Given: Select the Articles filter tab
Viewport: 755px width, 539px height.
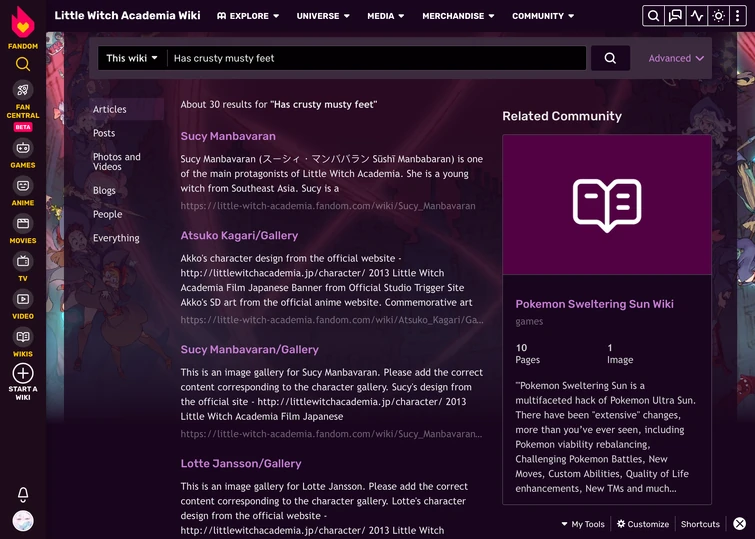Looking at the screenshot, I should 126,109.
